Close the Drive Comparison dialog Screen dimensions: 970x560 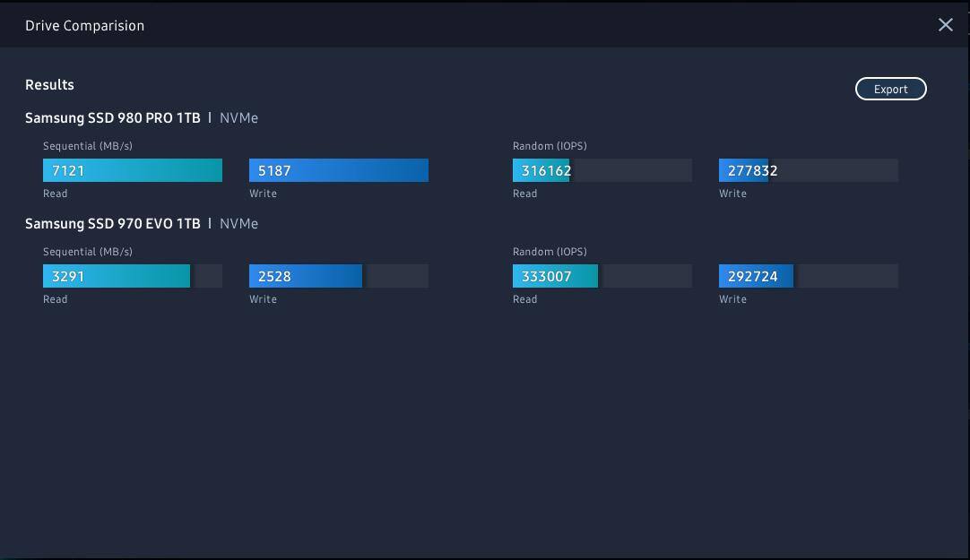click(945, 25)
